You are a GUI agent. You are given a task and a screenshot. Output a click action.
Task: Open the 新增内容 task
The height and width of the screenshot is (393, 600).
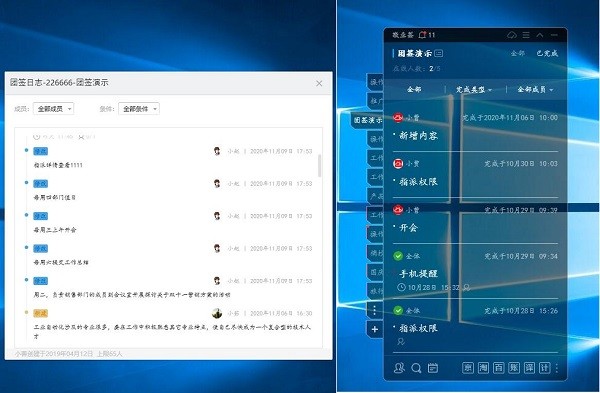click(418, 135)
